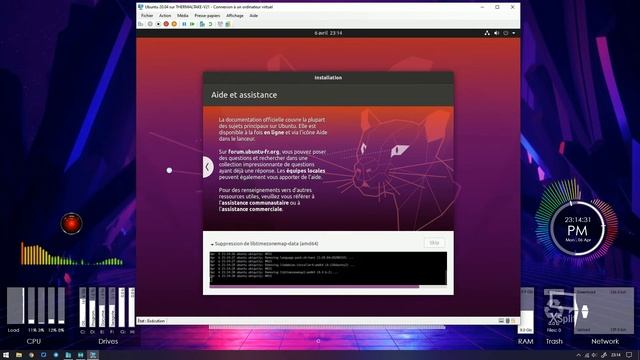
Task: Follow the 'en ligne' link
Action: pos(274,133)
